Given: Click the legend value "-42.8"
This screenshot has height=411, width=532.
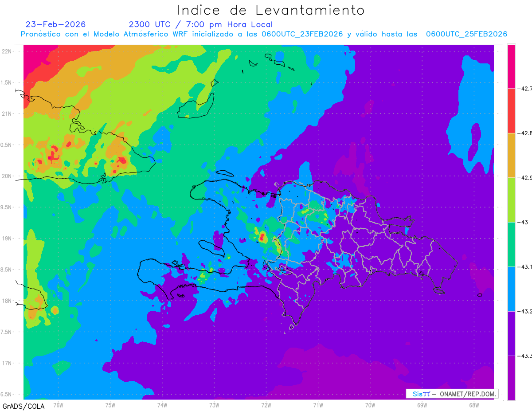Looking at the screenshot, I should pyautogui.click(x=525, y=133).
